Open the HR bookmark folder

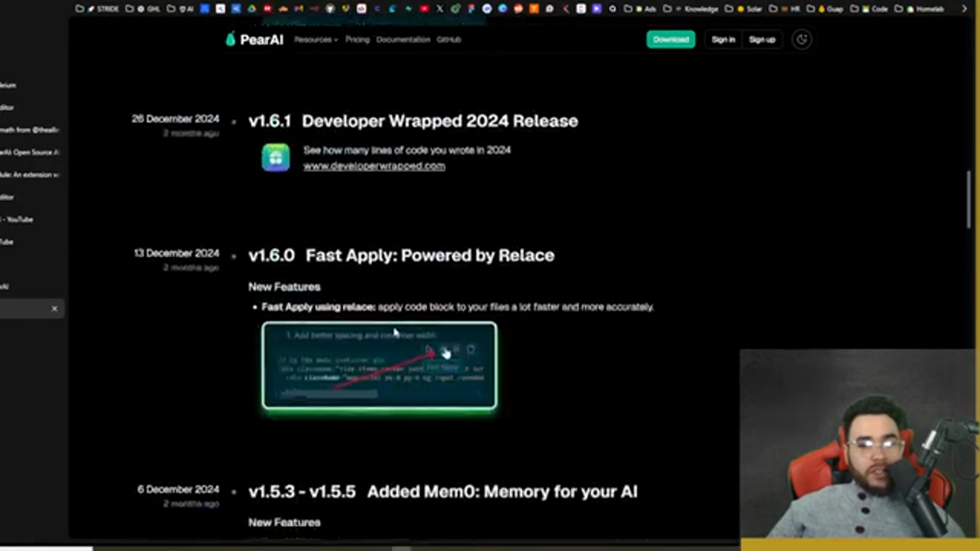point(784,9)
